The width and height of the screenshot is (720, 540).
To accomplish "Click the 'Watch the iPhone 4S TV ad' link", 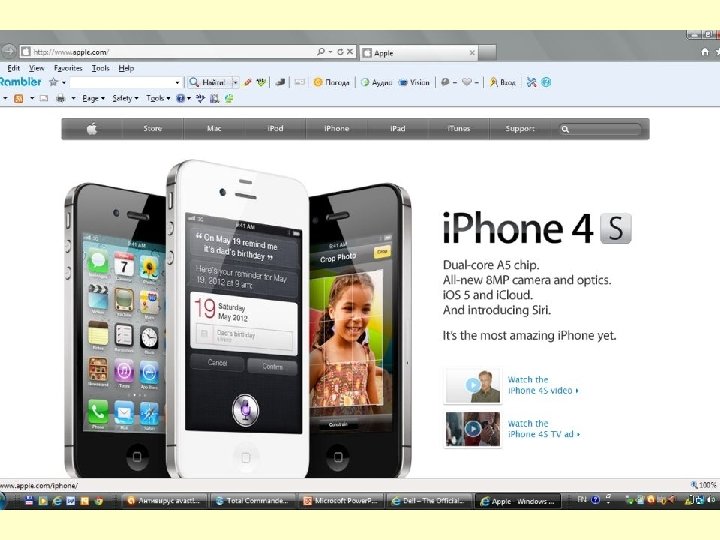I will point(543,428).
